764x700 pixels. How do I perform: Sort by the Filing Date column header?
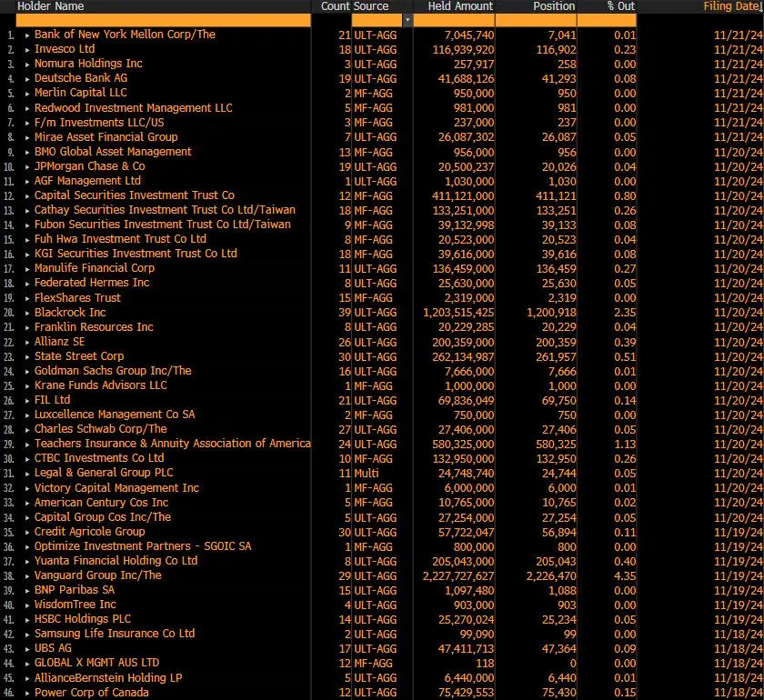pos(731,6)
